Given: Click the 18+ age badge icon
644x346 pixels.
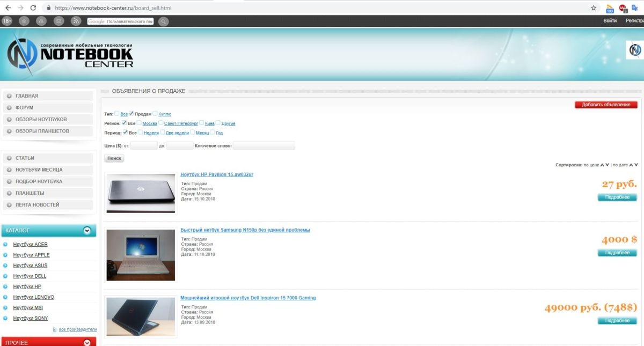Looking at the screenshot, I should (7, 21).
